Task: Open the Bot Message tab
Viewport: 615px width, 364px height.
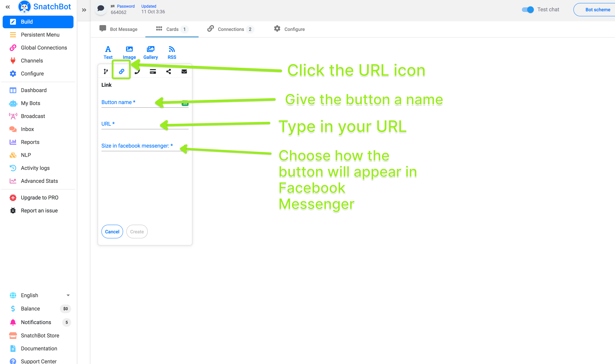Action: [119, 29]
